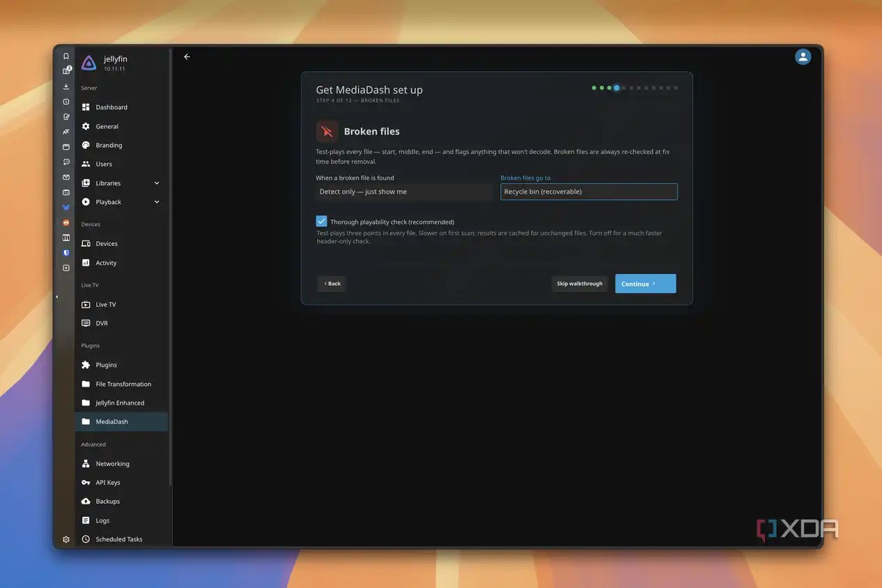Viewport: 882px width, 588px height.
Task: Open the Mail envelope panel icon
Action: pos(66,177)
